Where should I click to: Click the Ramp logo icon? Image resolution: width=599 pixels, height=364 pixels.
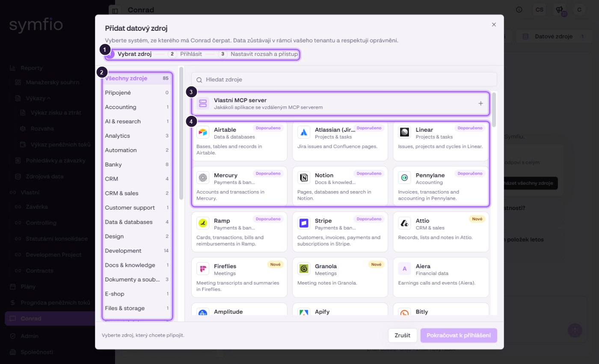point(203,224)
